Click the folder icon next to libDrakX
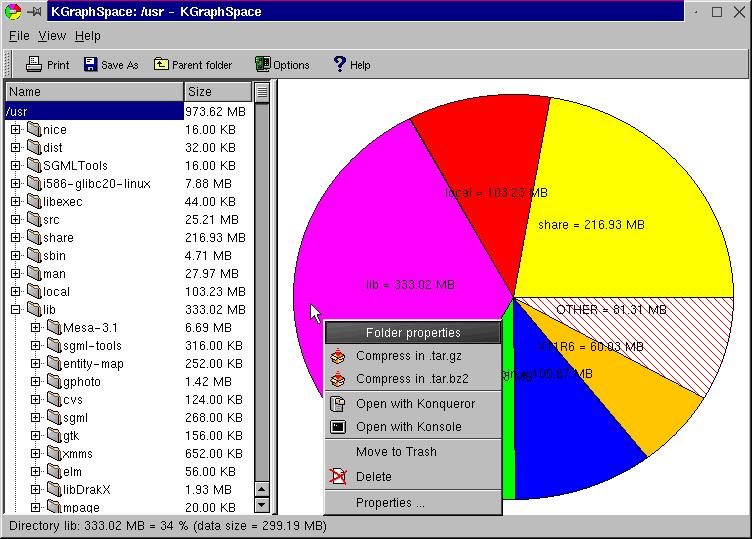Viewport: 752px width, 539px height. click(x=54, y=489)
